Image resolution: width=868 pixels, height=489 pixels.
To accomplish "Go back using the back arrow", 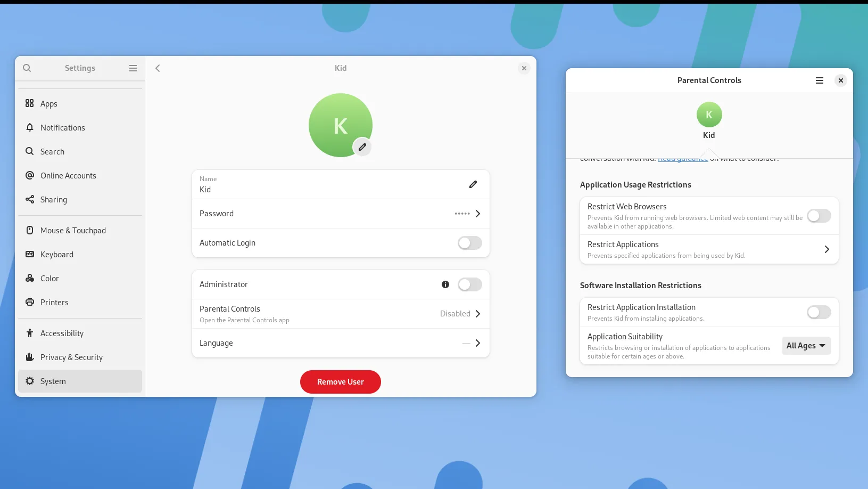I will click(x=158, y=68).
